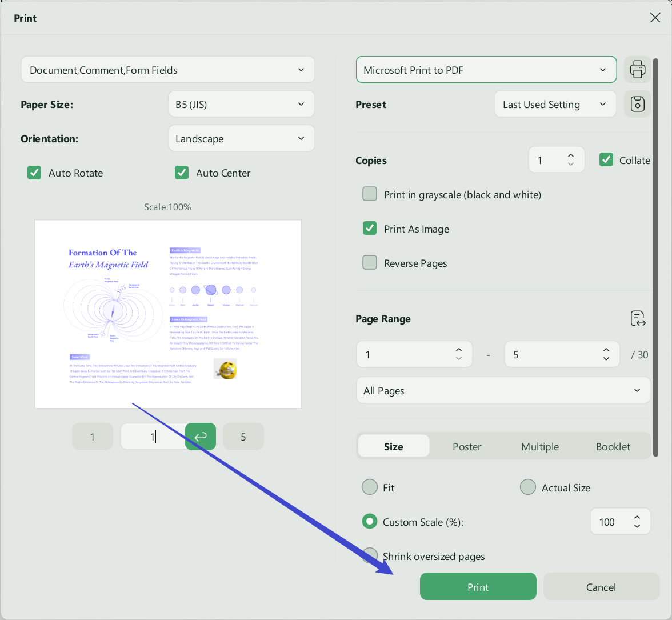Click the Page Range heading
This screenshot has height=620, width=672.
(383, 319)
